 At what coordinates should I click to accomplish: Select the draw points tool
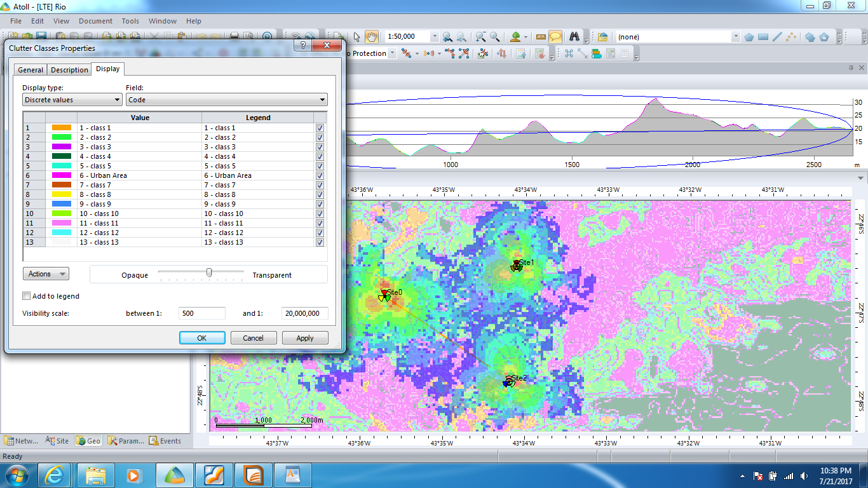click(x=791, y=37)
